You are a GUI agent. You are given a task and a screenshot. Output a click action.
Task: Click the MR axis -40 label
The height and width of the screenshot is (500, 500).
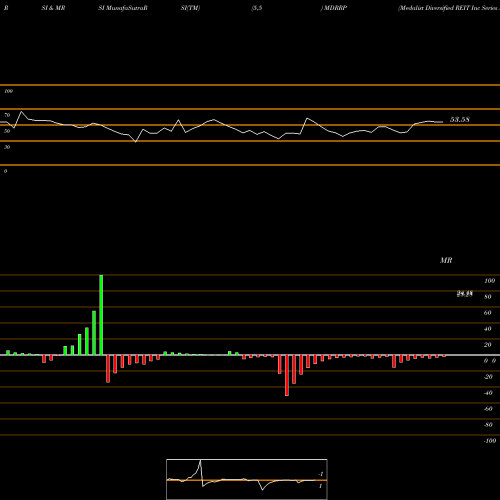click(488, 393)
